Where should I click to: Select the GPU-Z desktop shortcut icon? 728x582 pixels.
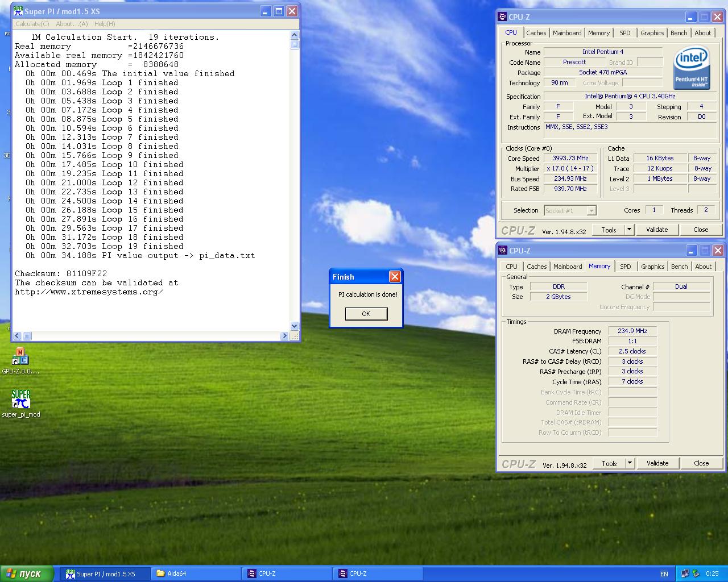click(x=20, y=356)
